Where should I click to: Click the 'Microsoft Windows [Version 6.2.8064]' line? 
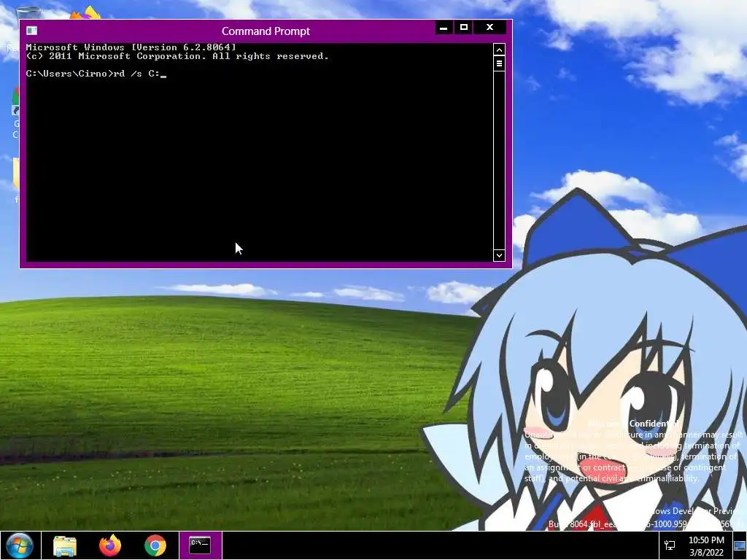[131, 47]
